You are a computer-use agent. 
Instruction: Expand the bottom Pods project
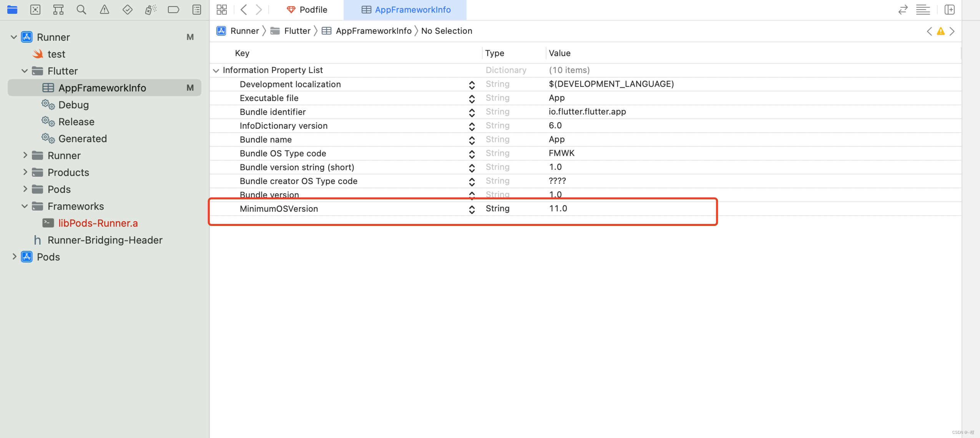click(x=14, y=257)
